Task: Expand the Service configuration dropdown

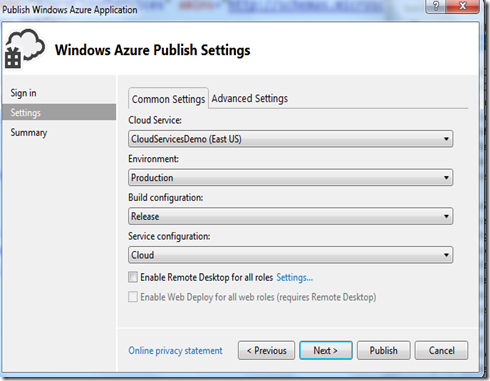Action: tap(290, 255)
